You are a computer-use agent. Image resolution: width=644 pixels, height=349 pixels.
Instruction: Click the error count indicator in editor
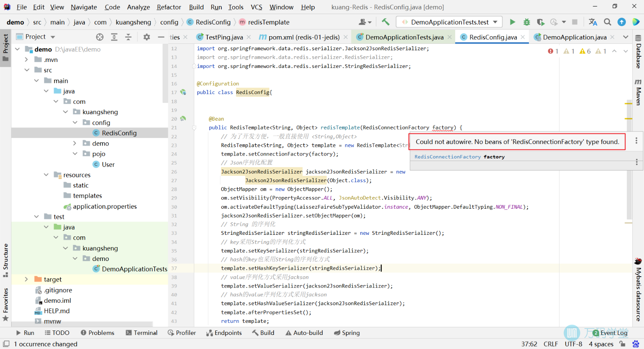pos(553,51)
